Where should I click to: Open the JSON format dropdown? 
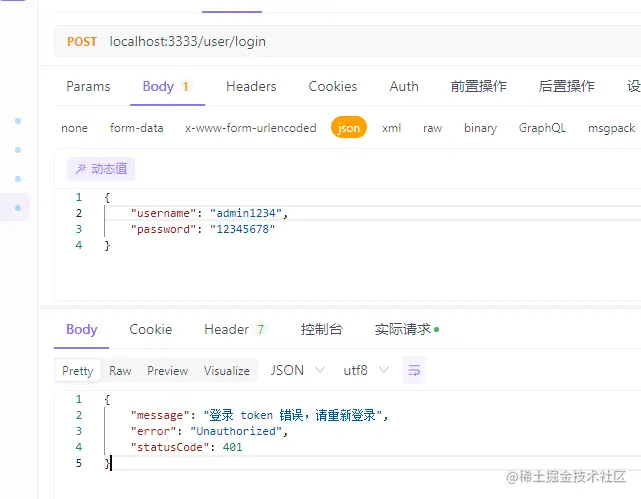tap(297, 370)
